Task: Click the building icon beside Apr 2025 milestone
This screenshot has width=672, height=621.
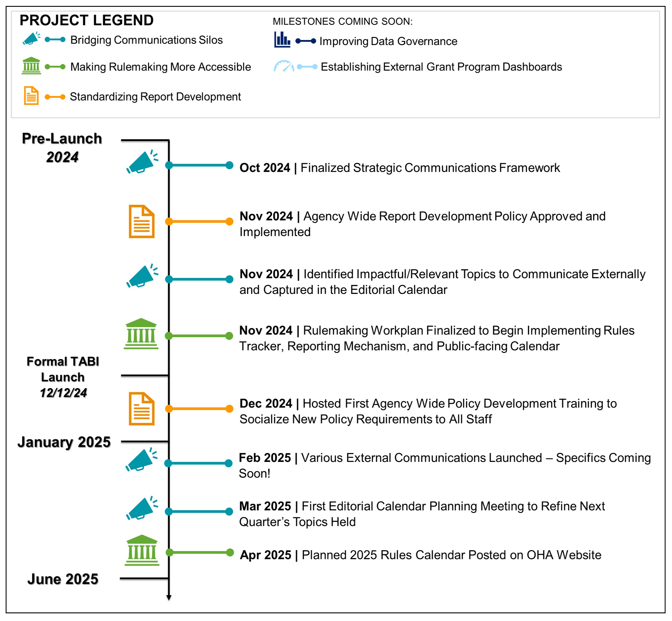Action: coord(142,550)
